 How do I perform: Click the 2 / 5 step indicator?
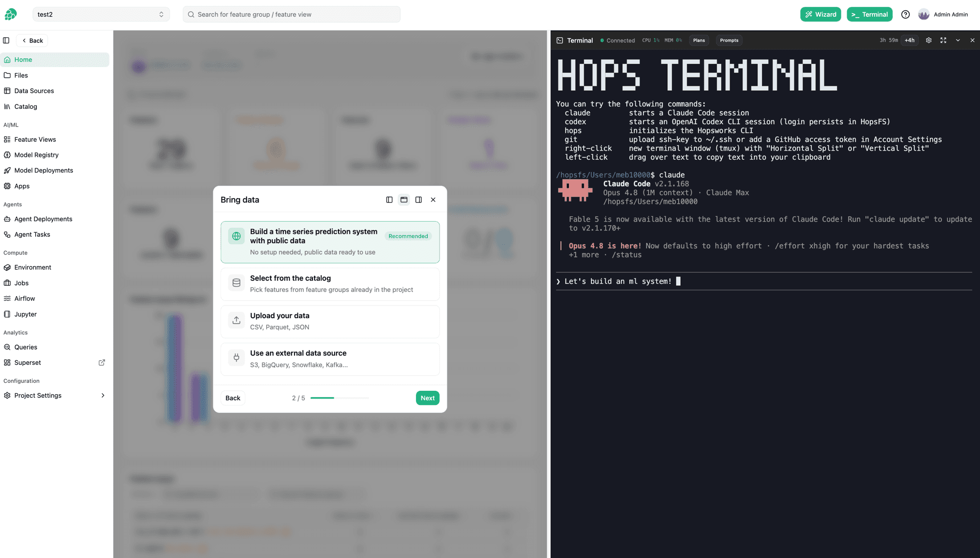[298, 398]
